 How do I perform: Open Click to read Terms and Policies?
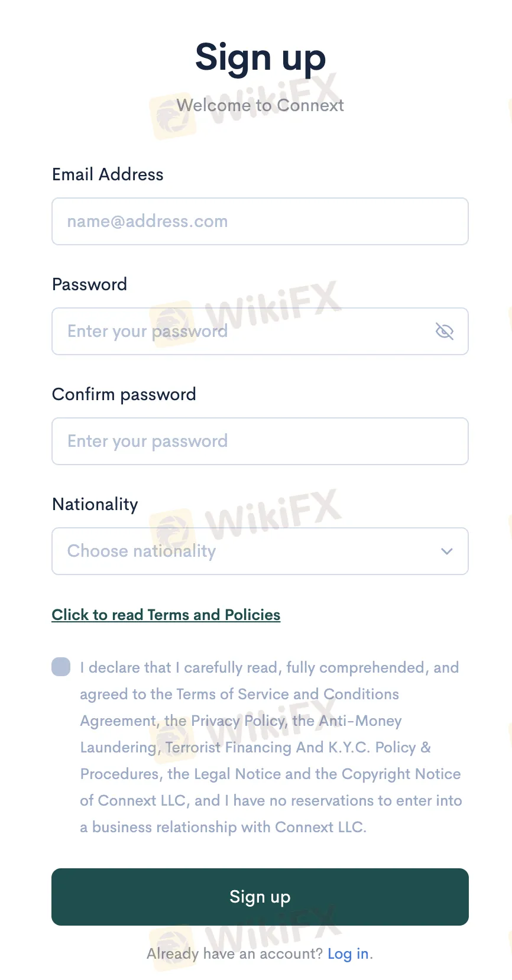click(x=166, y=615)
